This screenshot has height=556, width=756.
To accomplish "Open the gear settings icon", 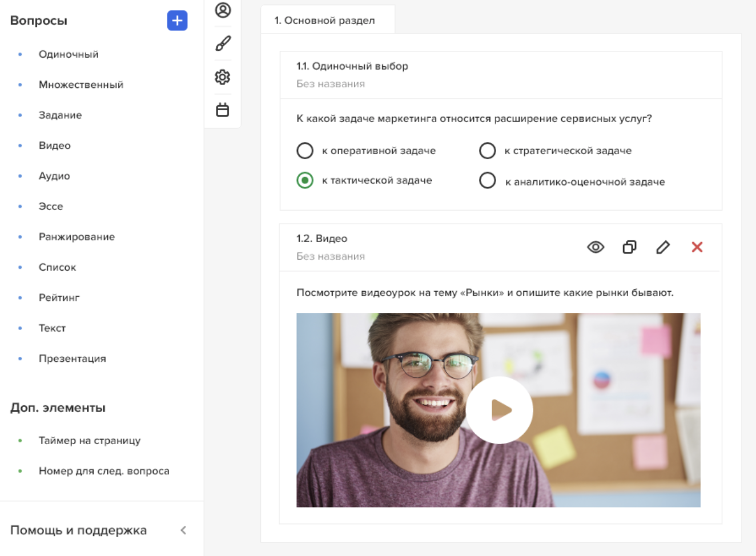I will pos(223,76).
